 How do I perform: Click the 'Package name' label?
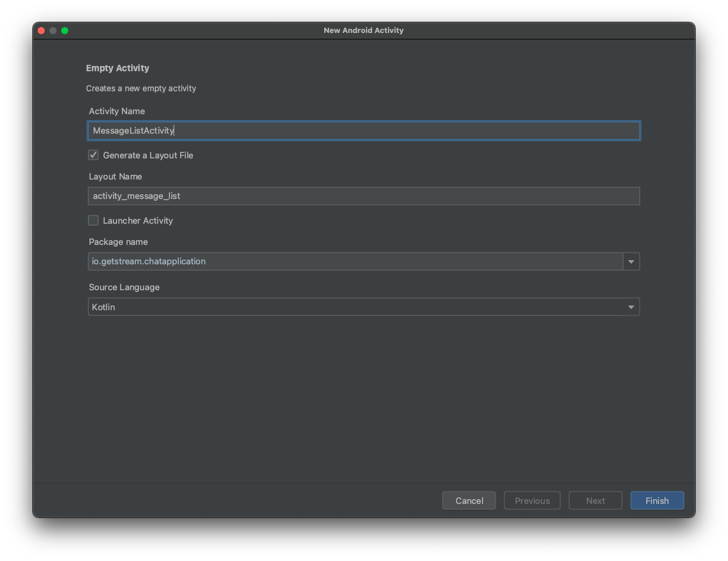pyautogui.click(x=118, y=242)
